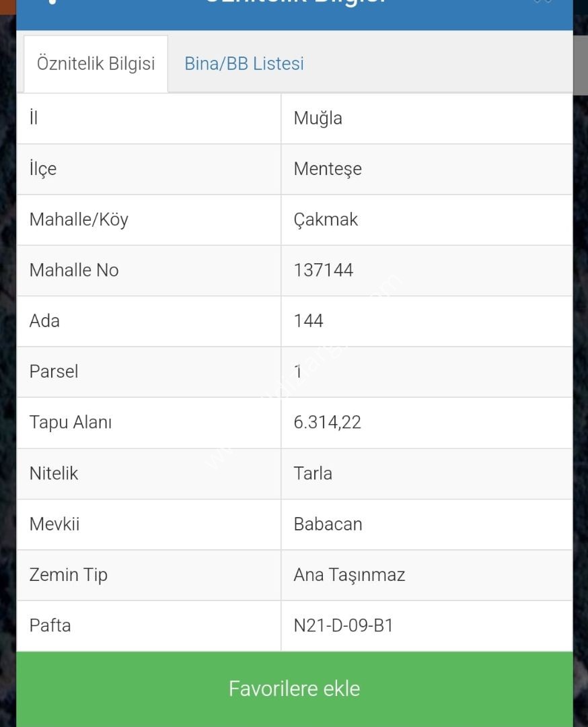The height and width of the screenshot is (727, 588).
Task: Select the Parsel value cell
Action: coord(427,372)
